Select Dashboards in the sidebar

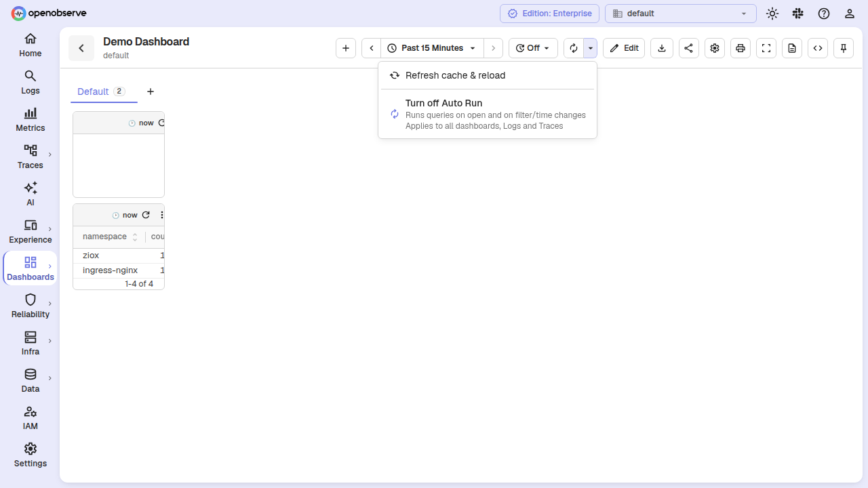pos(30,268)
